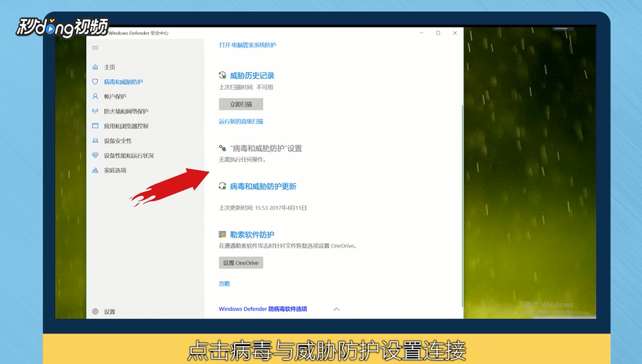Click the gears icon beside 病毒和威胁防护设置
This screenshot has width=642, height=364.
coord(222,148)
